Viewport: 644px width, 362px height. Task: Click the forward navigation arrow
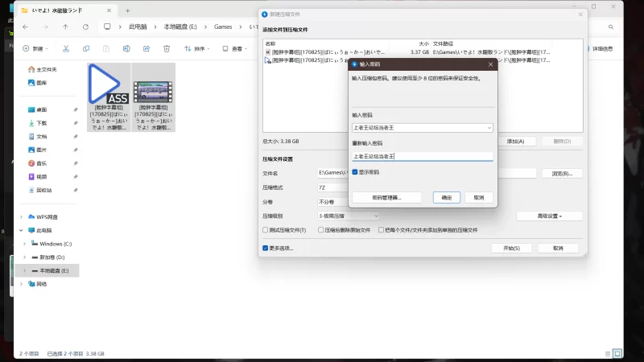45,27
